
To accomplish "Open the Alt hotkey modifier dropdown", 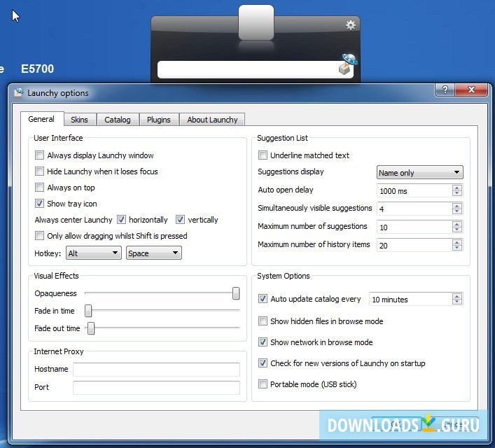I will [x=93, y=253].
